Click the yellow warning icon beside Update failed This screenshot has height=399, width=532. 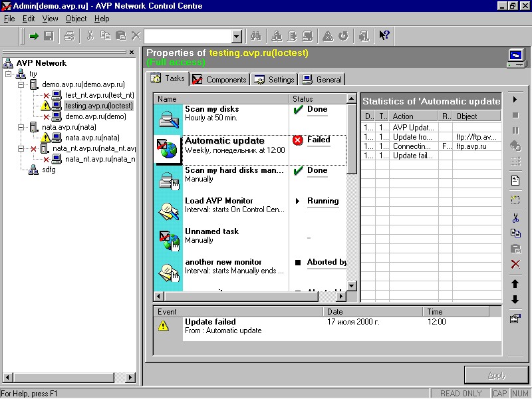(163, 326)
